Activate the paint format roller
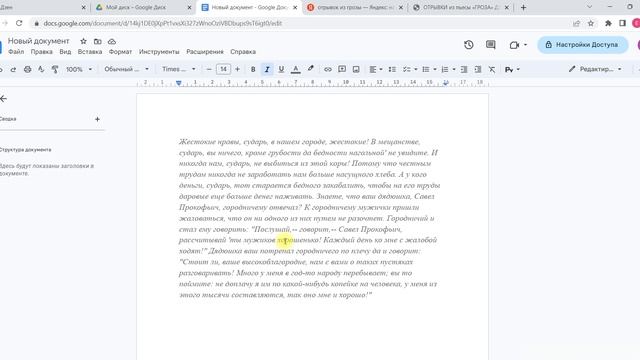 tap(55, 69)
